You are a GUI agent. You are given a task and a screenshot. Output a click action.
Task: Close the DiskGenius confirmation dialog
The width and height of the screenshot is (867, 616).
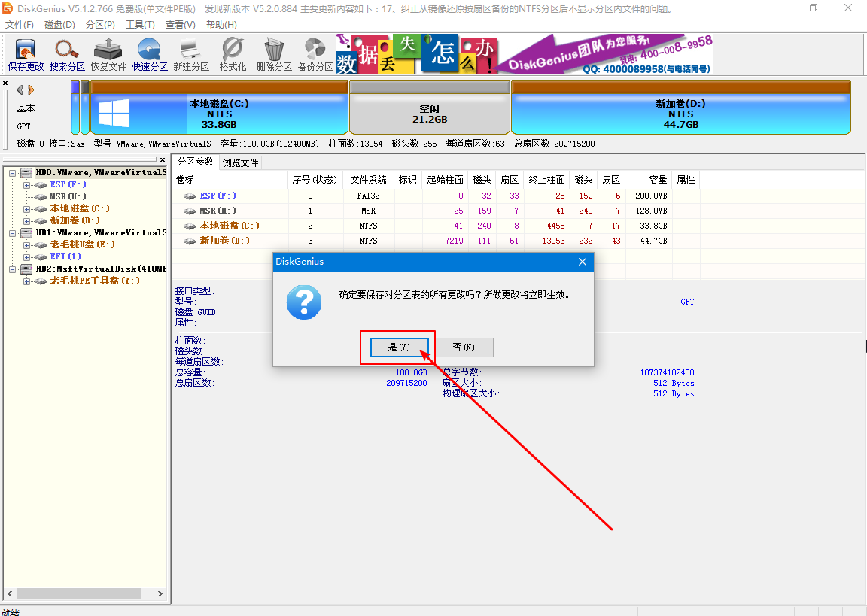[x=583, y=262]
